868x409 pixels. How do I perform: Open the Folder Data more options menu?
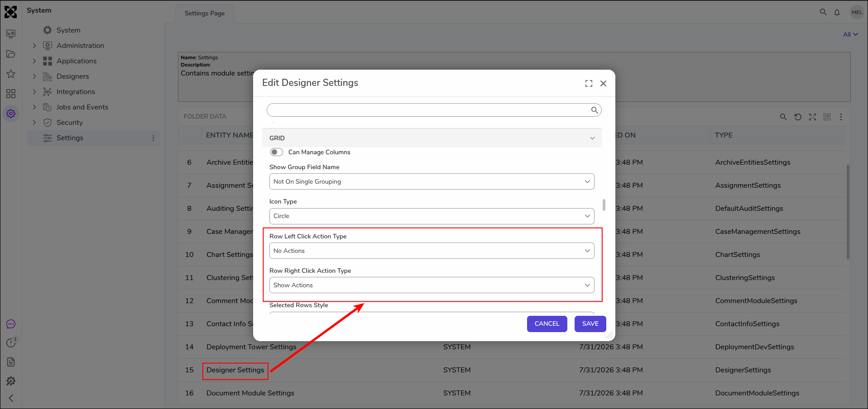click(841, 117)
